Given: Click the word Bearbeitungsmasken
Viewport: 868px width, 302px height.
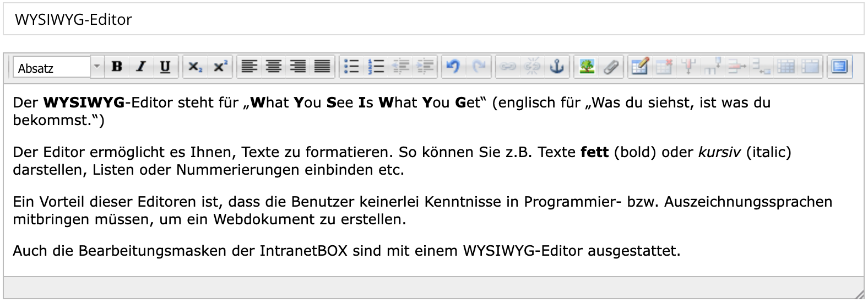Looking at the screenshot, I should [x=153, y=251].
